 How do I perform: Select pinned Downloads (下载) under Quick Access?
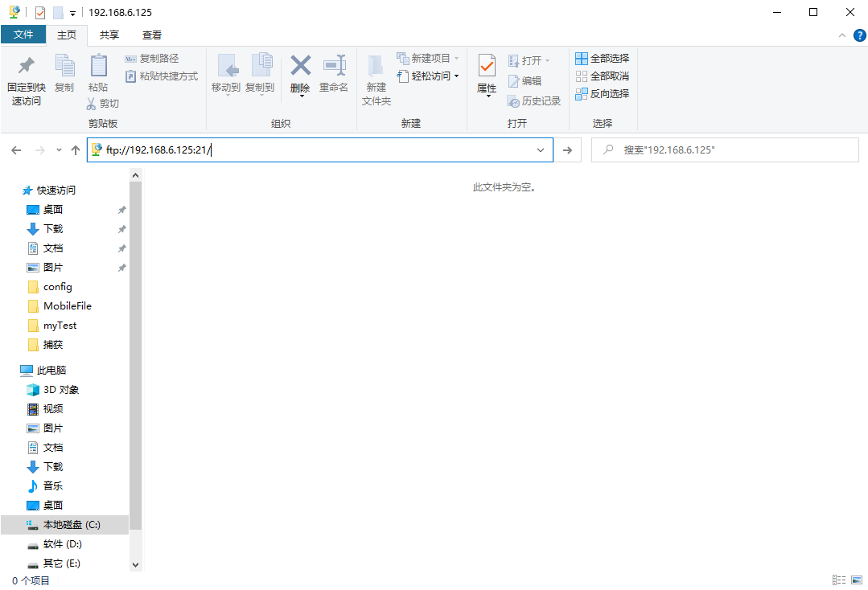[x=45, y=229]
